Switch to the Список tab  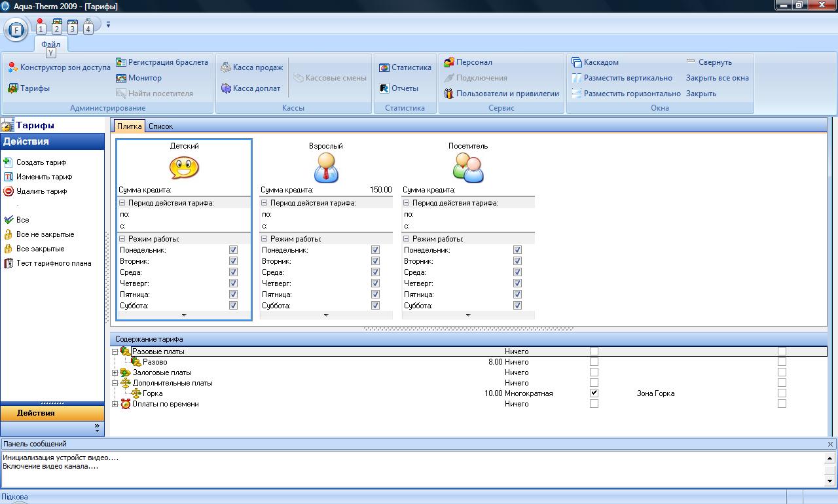click(160, 126)
